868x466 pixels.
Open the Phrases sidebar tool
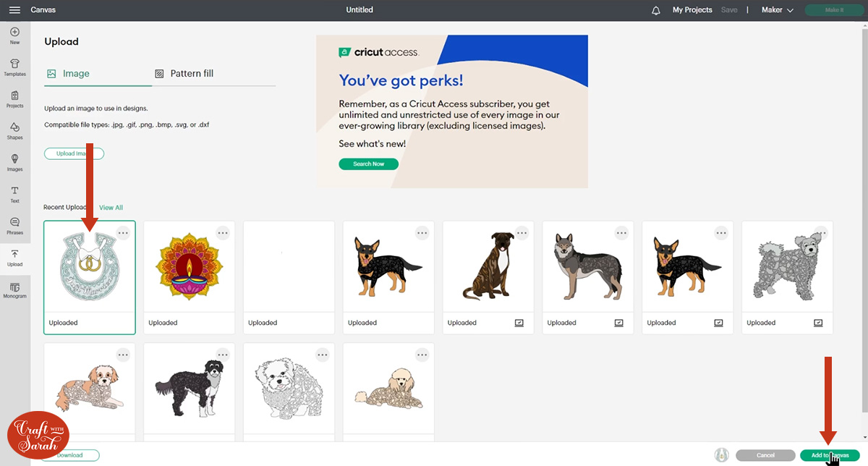click(x=14, y=227)
